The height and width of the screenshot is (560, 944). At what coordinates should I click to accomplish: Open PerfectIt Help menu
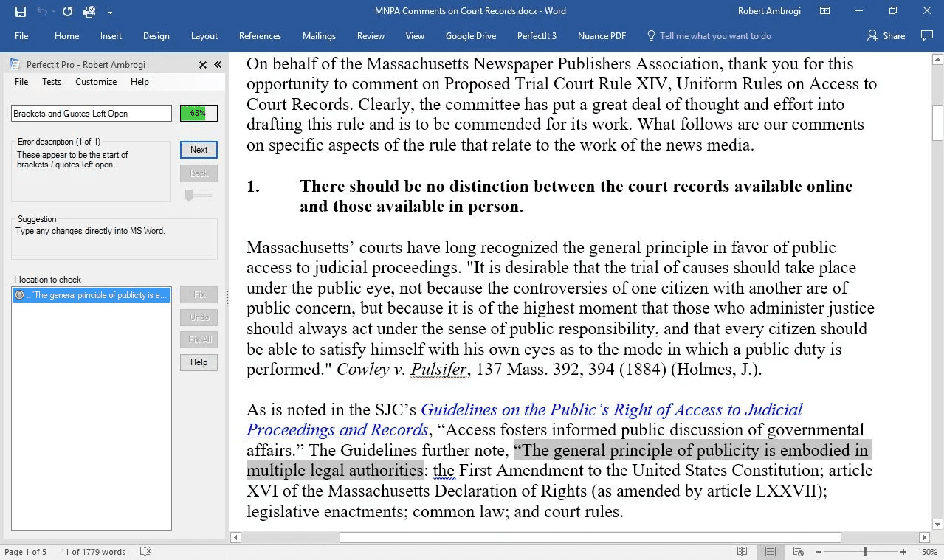coord(139,82)
